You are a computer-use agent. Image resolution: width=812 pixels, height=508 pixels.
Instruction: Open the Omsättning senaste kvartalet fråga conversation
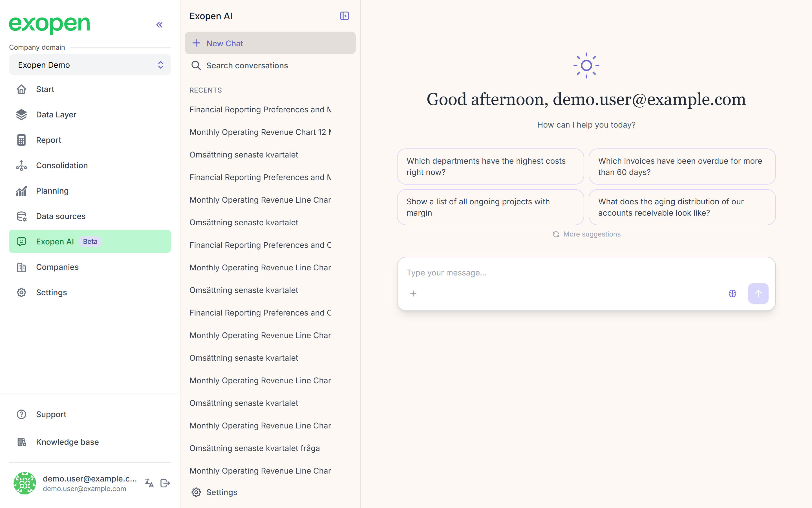click(x=255, y=448)
